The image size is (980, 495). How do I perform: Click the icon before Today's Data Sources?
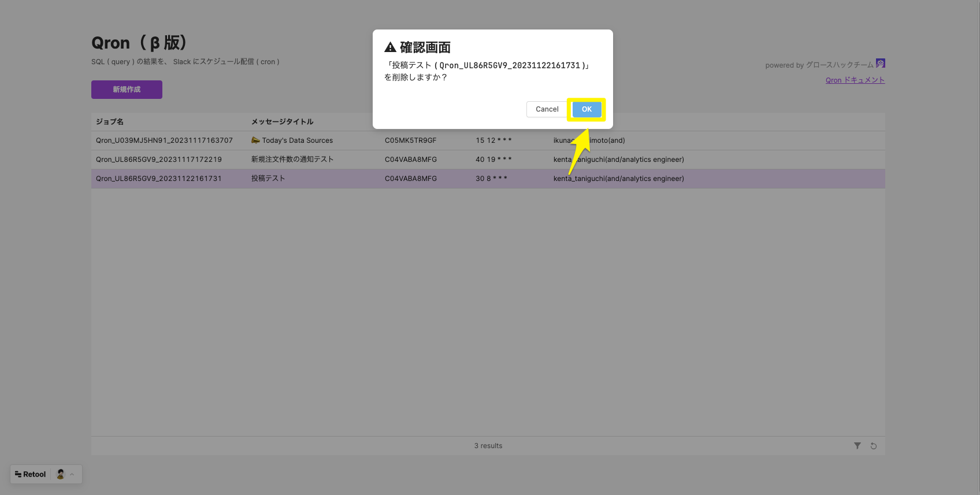click(255, 141)
